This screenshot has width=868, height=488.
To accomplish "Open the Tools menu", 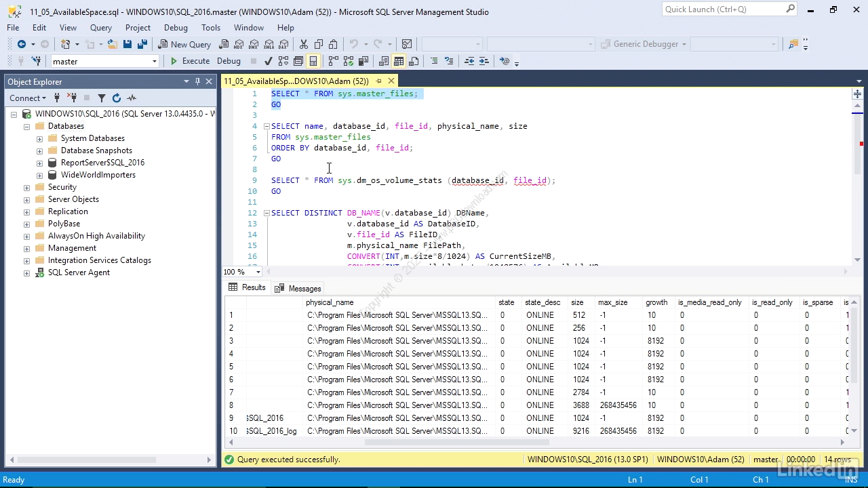I will click(211, 28).
